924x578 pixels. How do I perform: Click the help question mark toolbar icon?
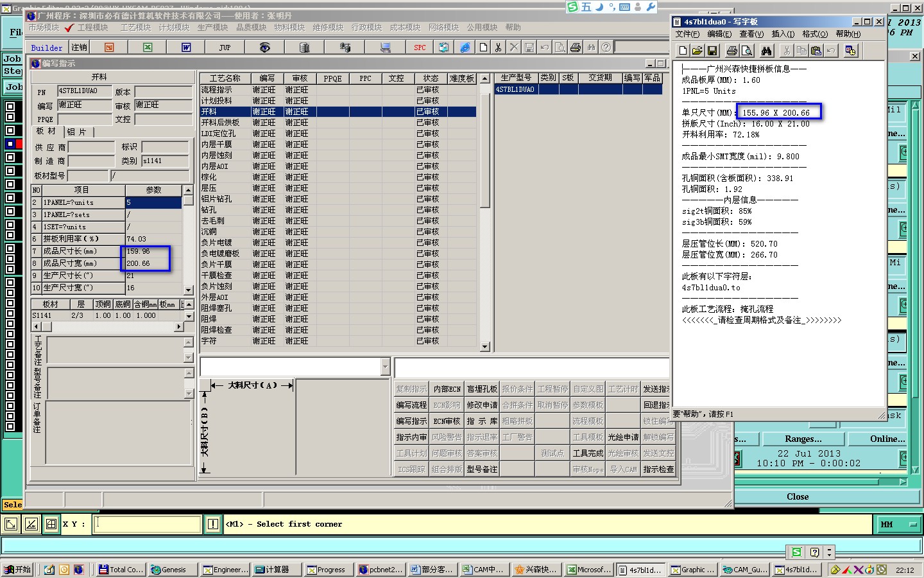click(606, 48)
